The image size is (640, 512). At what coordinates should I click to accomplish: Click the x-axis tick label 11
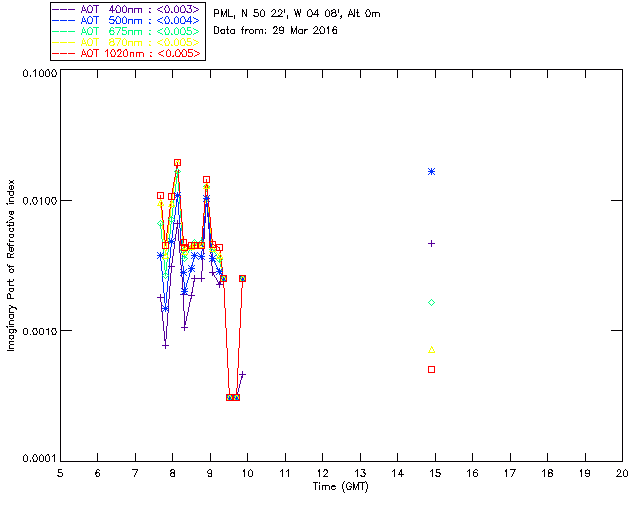click(285, 473)
